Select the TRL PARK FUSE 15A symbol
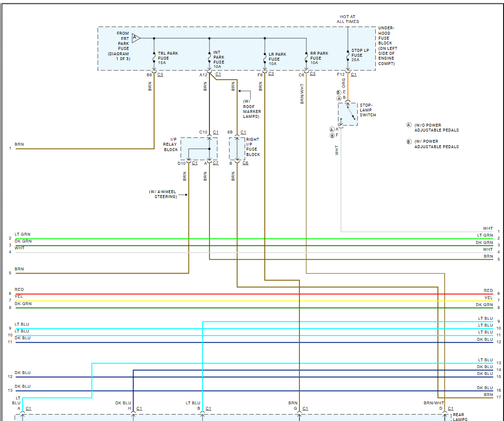Screen dimensions: 504x421 (154, 58)
